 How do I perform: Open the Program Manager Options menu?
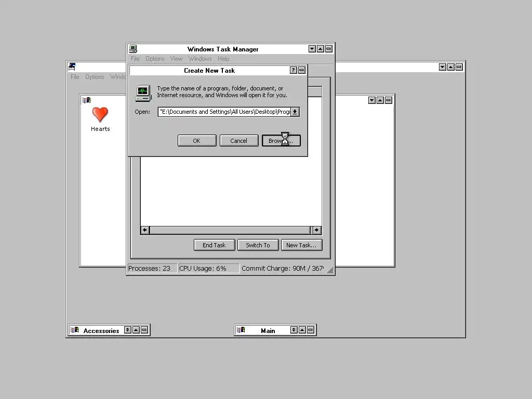[95, 77]
